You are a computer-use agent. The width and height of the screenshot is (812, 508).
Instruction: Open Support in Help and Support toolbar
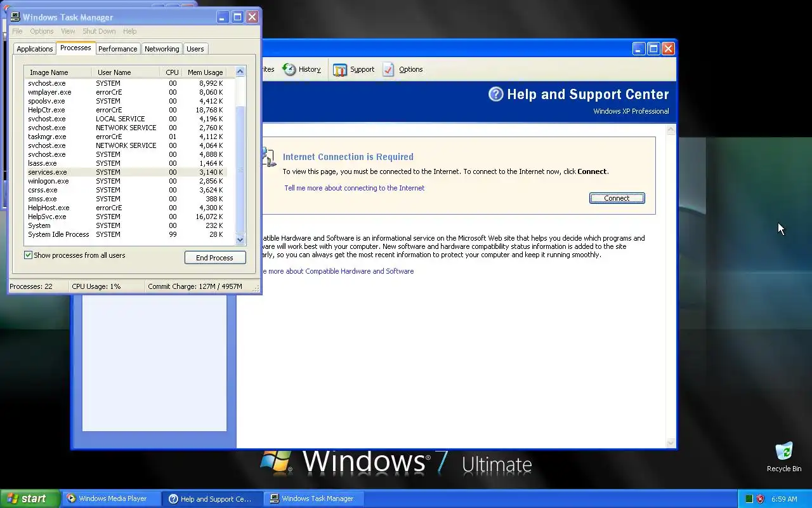point(354,69)
